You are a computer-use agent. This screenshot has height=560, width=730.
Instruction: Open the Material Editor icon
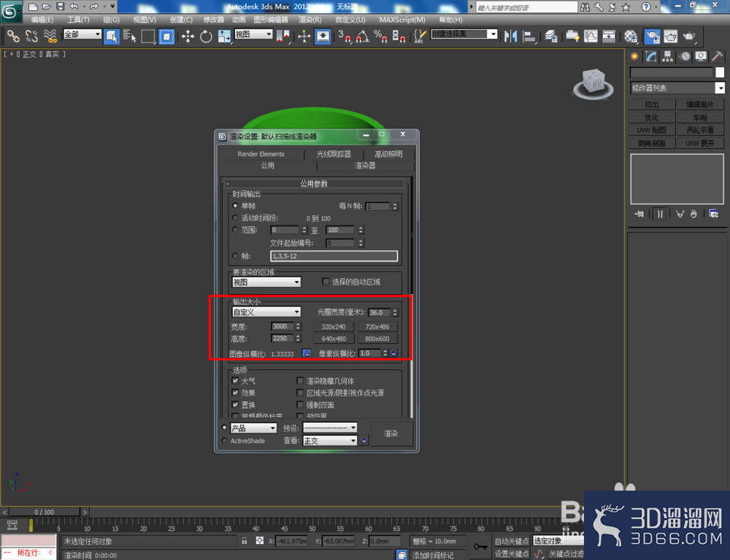[631, 37]
